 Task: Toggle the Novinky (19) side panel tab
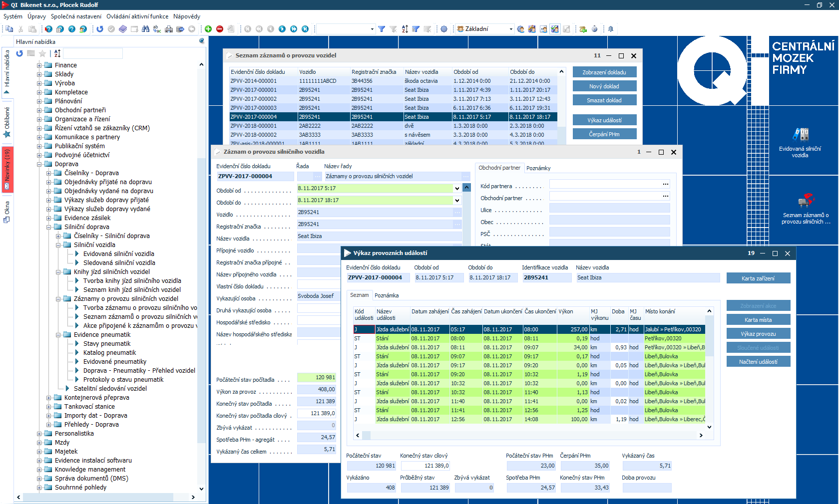pyautogui.click(x=7, y=169)
